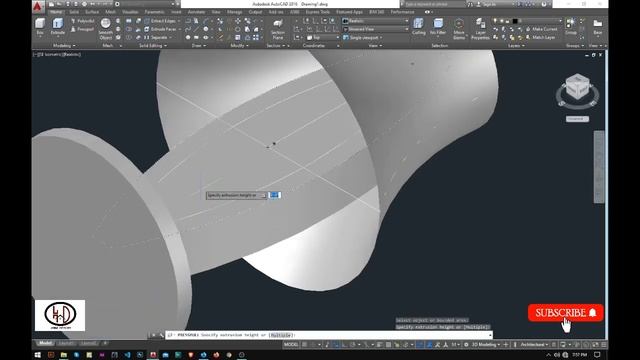Click the Extrude Faces tool
This screenshot has width=640, height=360.
point(162,29)
